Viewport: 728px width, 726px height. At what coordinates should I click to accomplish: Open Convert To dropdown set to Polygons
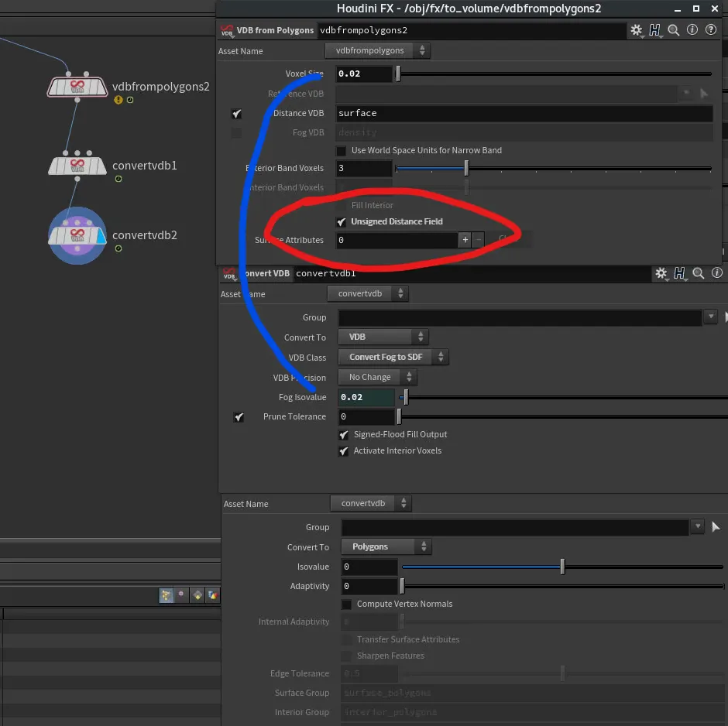(x=386, y=546)
